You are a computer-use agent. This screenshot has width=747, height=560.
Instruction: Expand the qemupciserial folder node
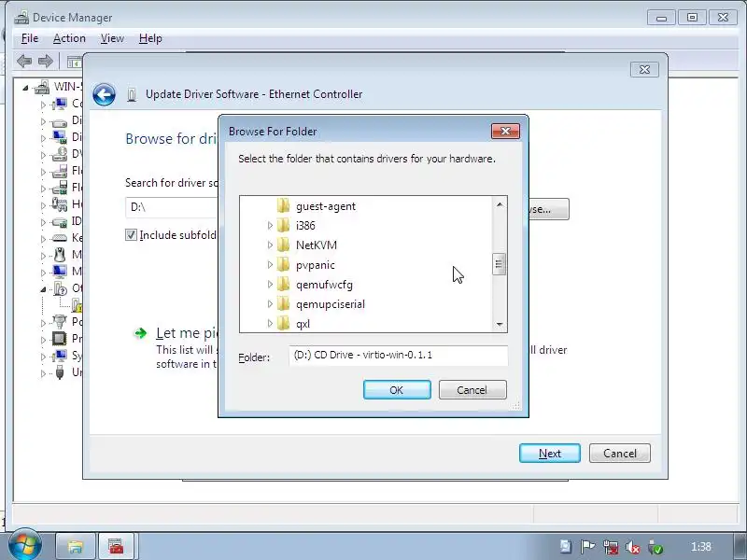[270, 304]
